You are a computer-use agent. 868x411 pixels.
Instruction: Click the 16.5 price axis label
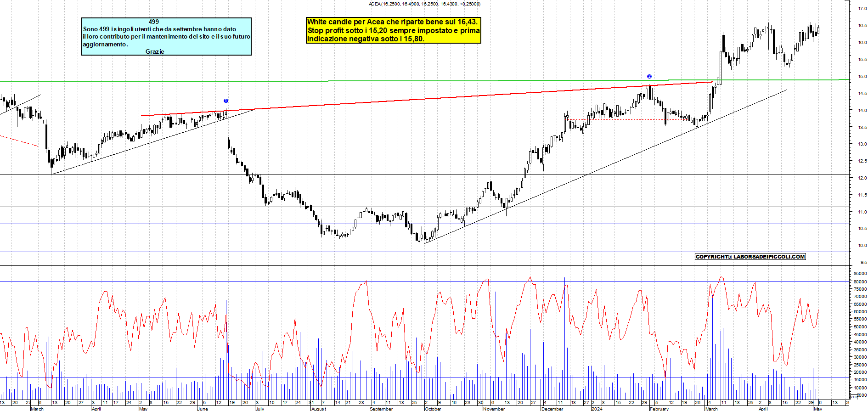click(x=862, y=26)
